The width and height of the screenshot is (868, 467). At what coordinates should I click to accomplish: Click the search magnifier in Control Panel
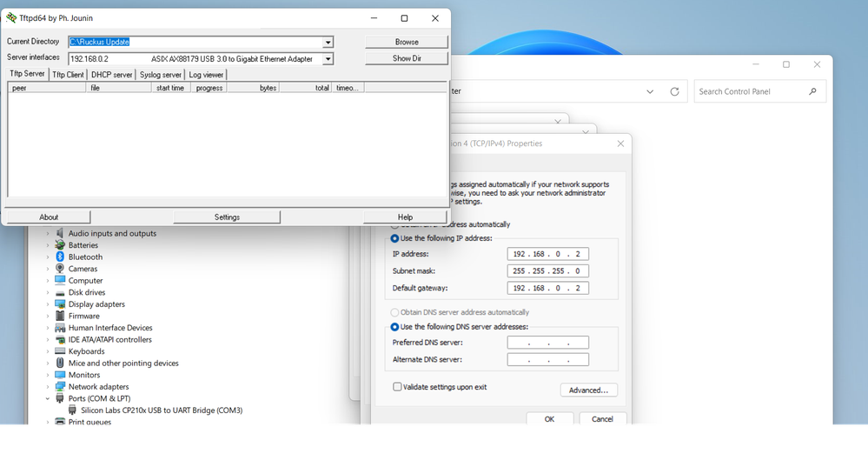[x=812, y=91]
